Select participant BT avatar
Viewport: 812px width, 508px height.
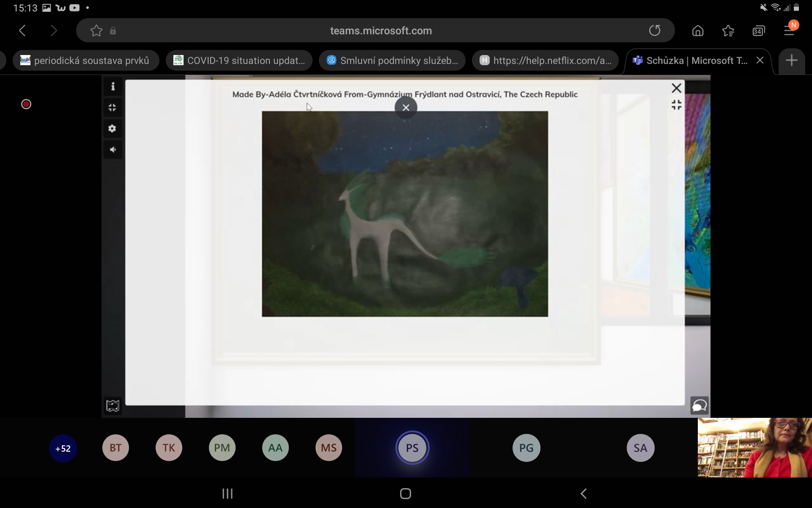(x=115, y=448)
